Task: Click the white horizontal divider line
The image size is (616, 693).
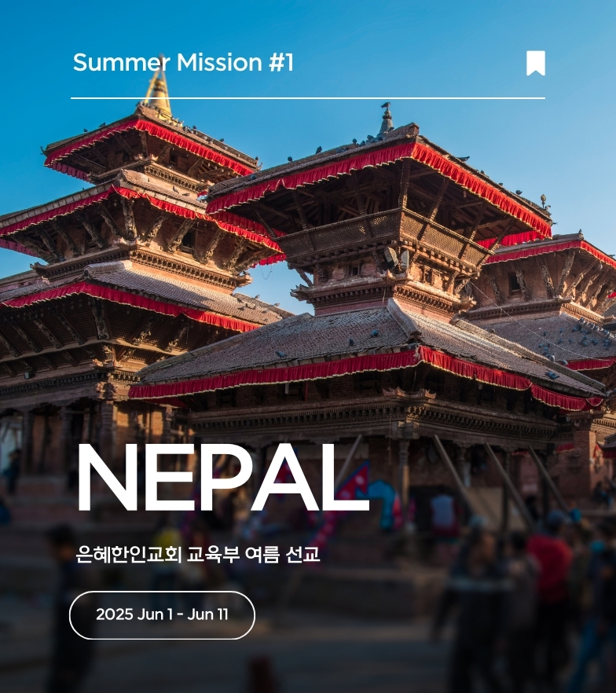Action: [x=308, y=98]
